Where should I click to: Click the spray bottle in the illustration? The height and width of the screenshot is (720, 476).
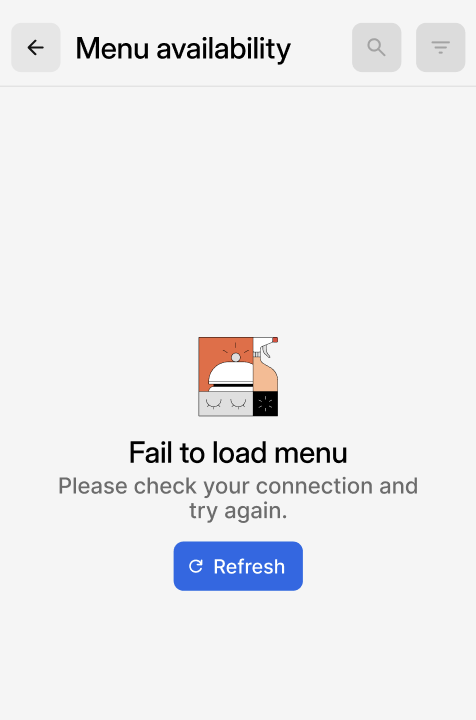pyautogui.click(x=265, y=364)
